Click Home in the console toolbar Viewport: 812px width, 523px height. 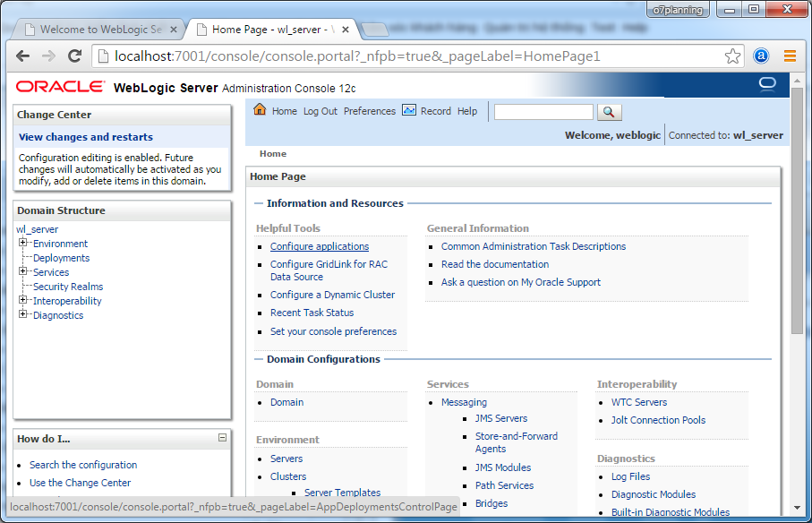tap(285, 111)
